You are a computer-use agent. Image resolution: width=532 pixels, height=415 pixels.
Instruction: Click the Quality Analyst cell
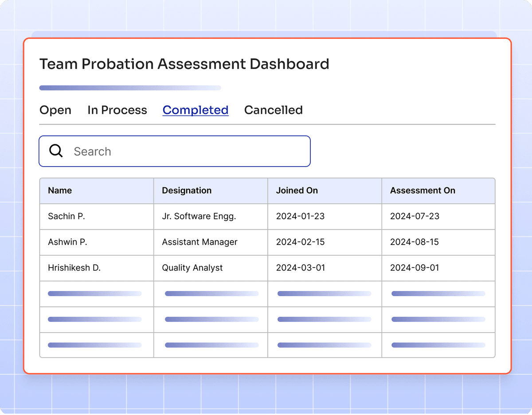click(211, 268)
